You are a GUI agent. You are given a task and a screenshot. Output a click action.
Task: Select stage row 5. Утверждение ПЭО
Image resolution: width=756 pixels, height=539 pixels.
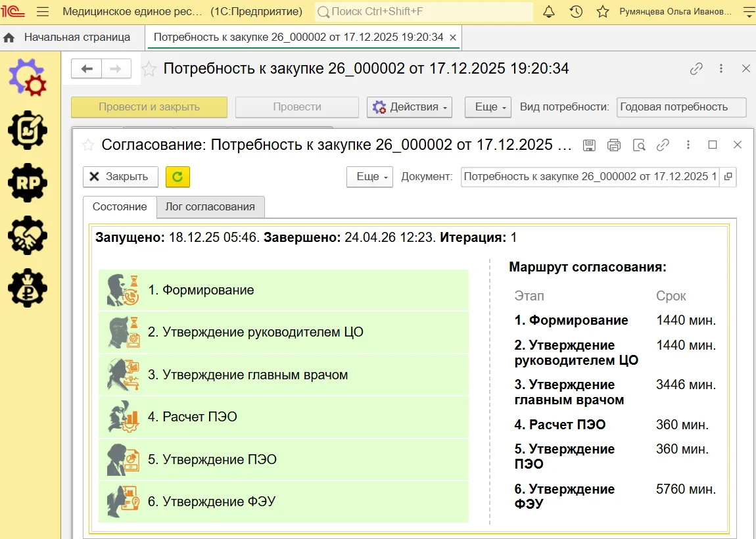283,459
